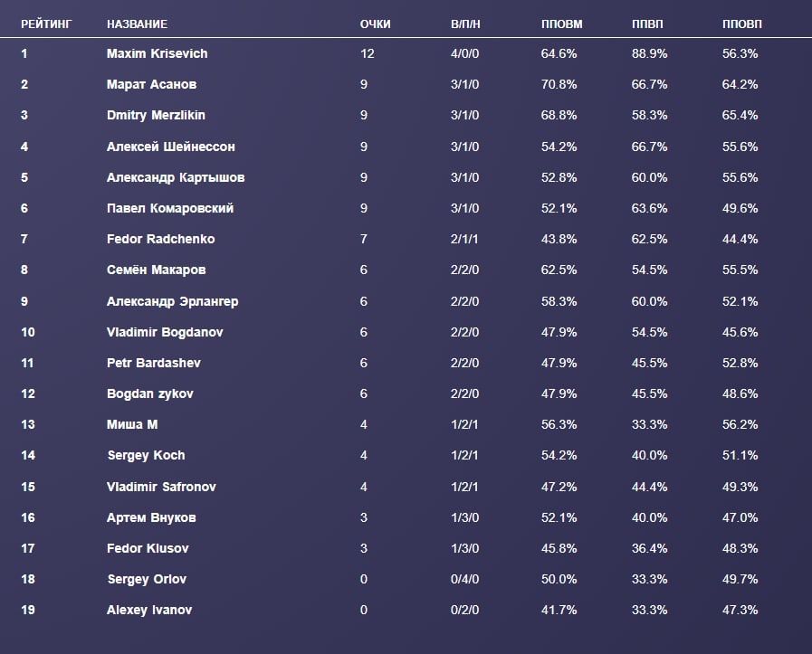Click the ППВП column header
The image size is (812, 654).
[648, 24]
